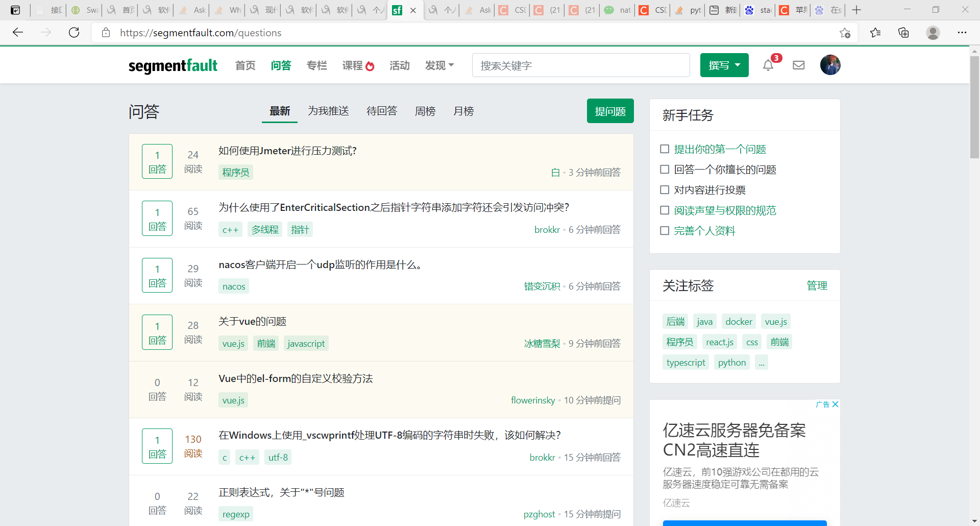Check 提出你的第一个问题 task checkbox
Image resolution: width=980 pixels, height=526 pixels.
point(665,149)
